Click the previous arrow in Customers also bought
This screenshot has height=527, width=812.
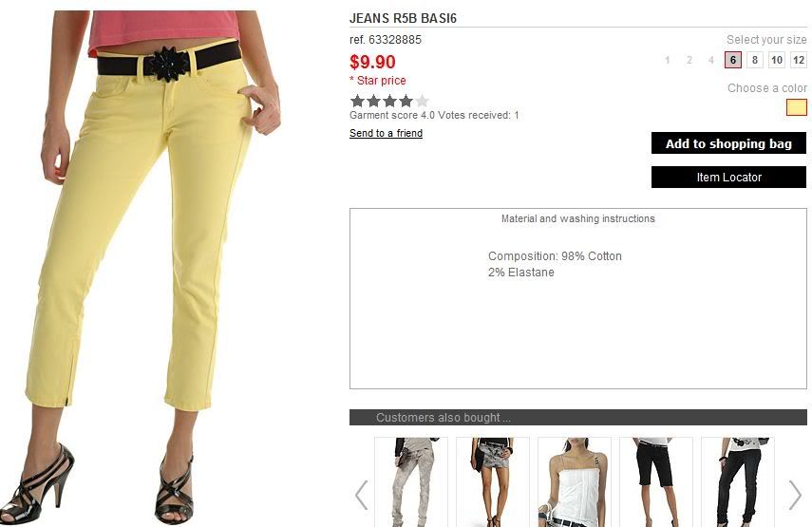[362, 495]
